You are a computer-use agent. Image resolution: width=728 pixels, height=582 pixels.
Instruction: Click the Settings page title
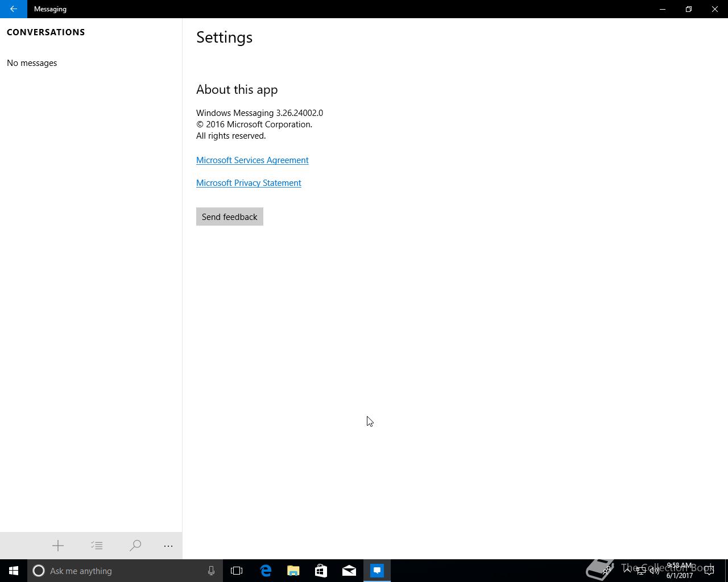(224, 38)
